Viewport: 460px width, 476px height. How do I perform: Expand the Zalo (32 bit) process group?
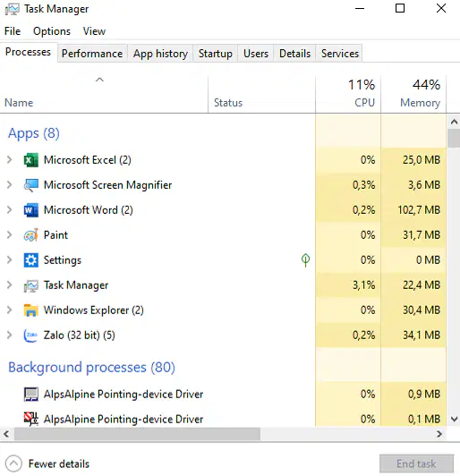tap(10, 336)
